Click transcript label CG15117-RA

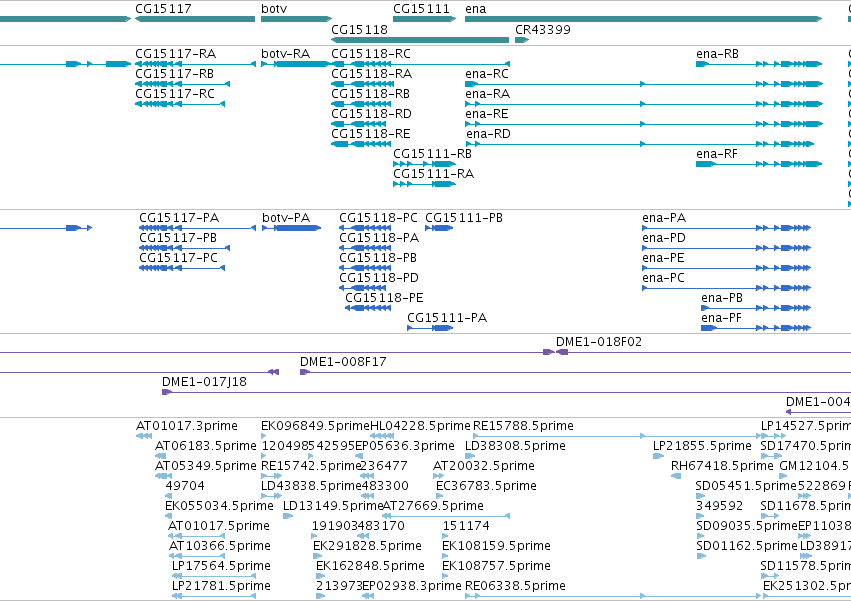[176, 54]
